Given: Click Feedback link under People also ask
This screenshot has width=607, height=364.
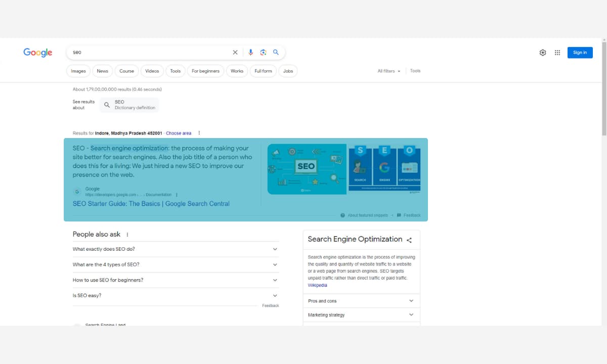Looking at the screenshot, I should point(271,306).
